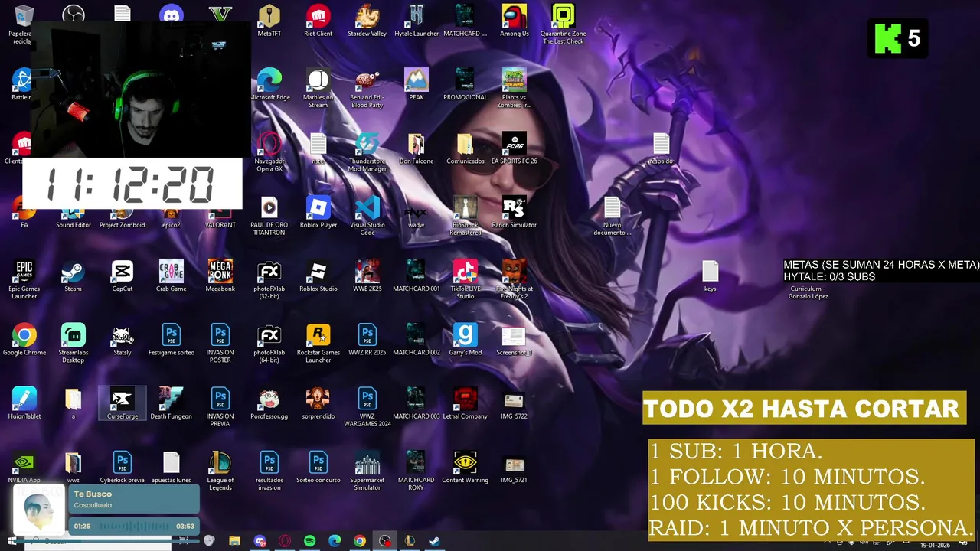Launch Roblox Studio from desktop

click(318, 275)
